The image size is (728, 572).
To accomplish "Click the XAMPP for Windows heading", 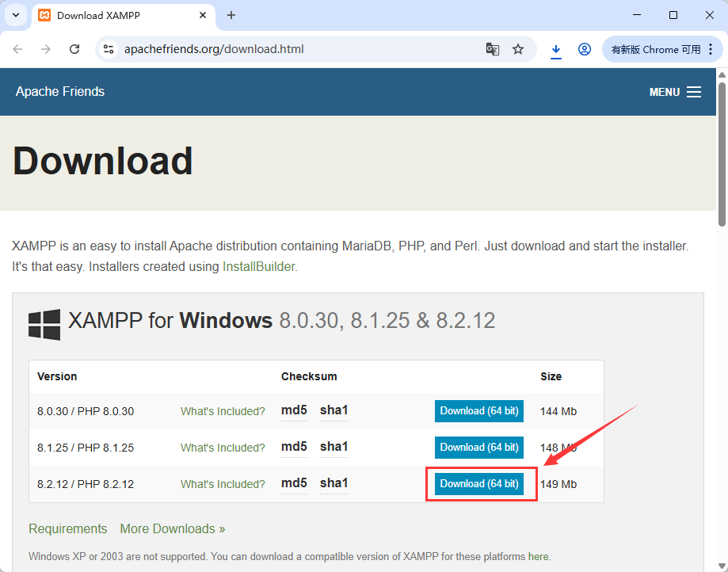I will 282,321.
